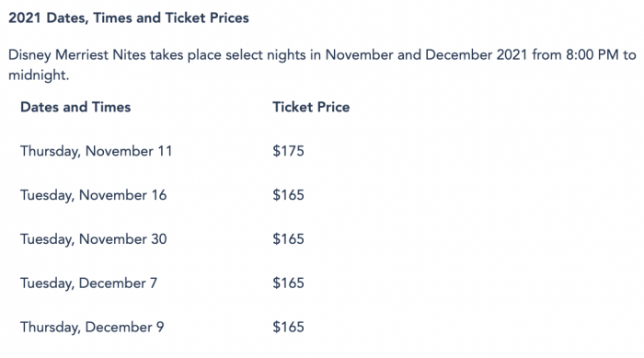Click the $165 price for November 30
This screenshot has width=644, height=358.
(288, 239)
